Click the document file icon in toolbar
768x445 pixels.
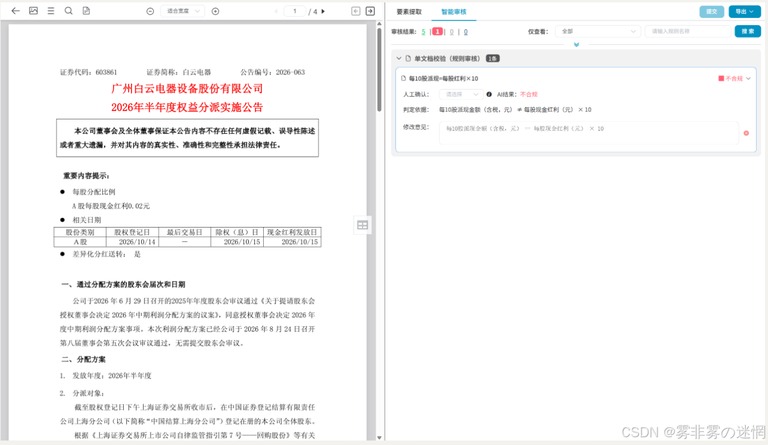(x=86, y=11)
